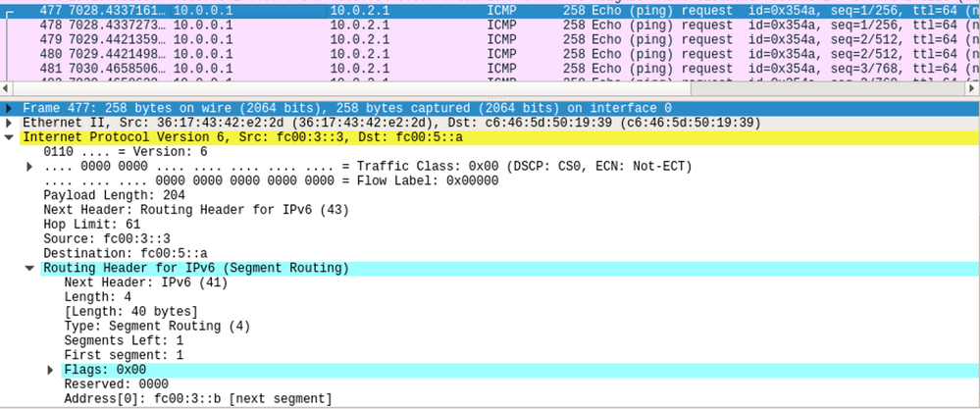Select the Destination: fc00:5::a field
Viewport: 980px width, 409px height.
pos(126,253)
